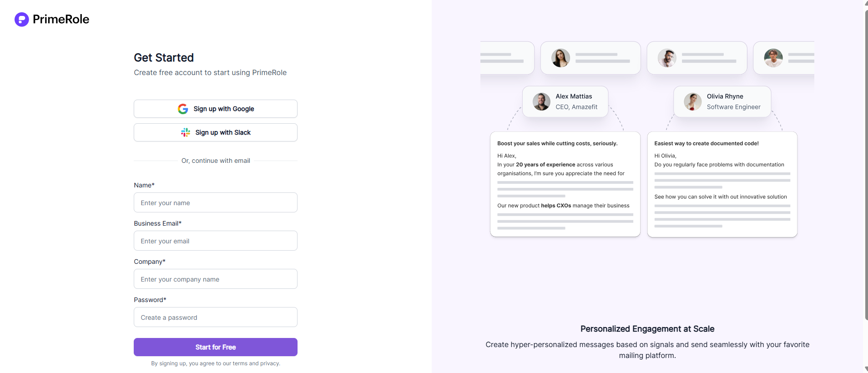This screenshot has width=868, height=373.
Task: Click the woman avatar in top card row
Action: [x=560, y=58]
